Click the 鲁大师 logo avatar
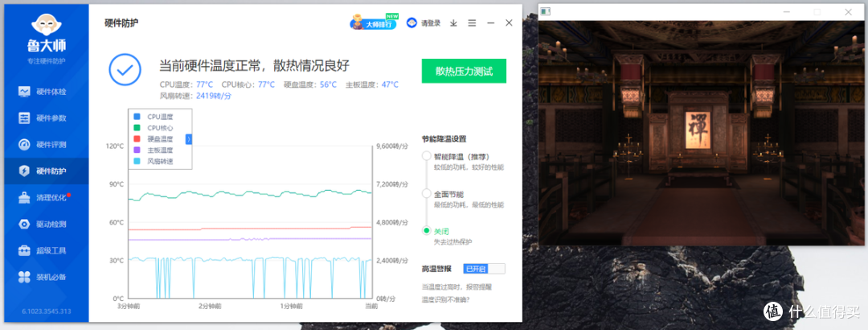This screenshot has width=868, height=330. (x=47, y=26)
